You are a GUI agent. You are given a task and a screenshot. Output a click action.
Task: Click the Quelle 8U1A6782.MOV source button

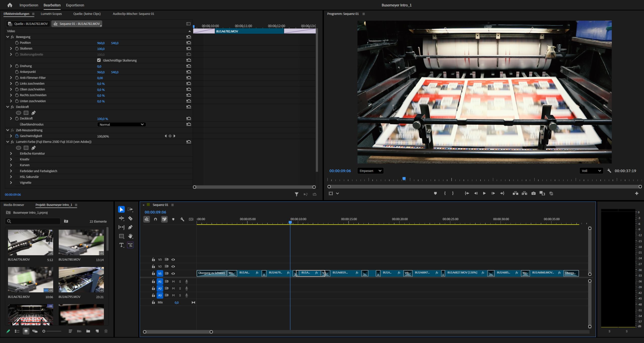(x=28, y=24)
